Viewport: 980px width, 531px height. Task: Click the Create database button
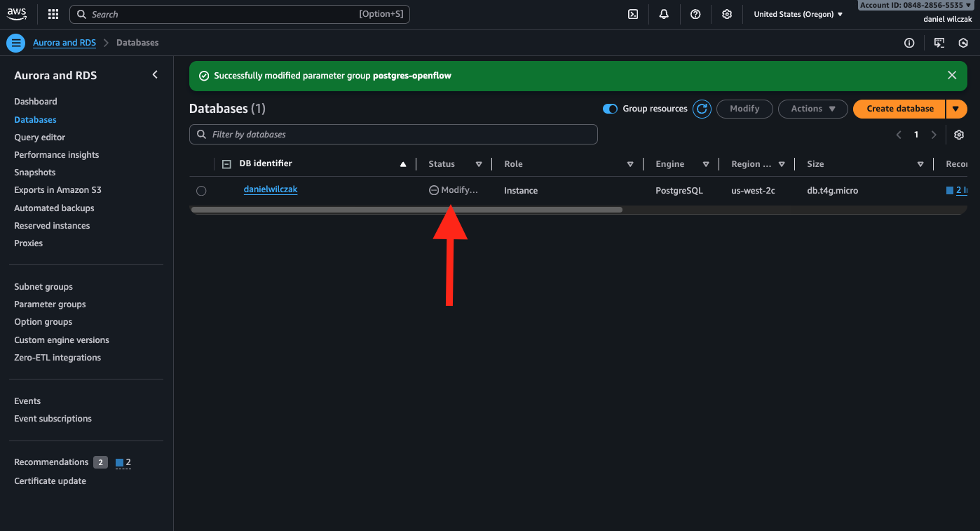point(899,109)
